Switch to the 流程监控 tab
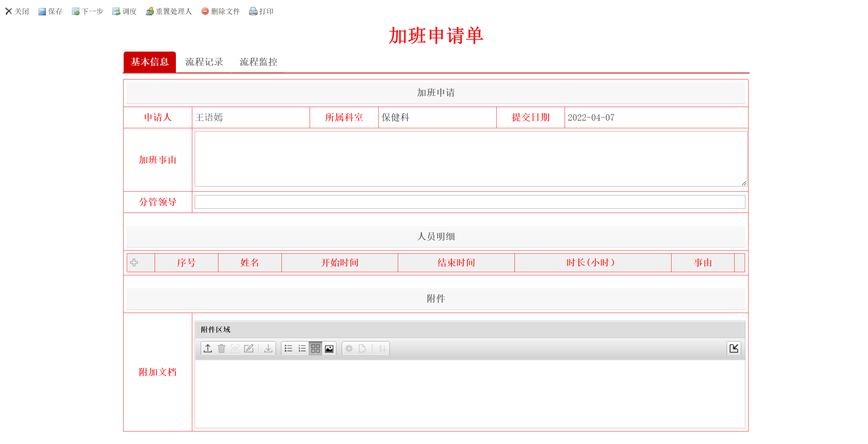This screenshot has height=444, width=868. (258, 62)
